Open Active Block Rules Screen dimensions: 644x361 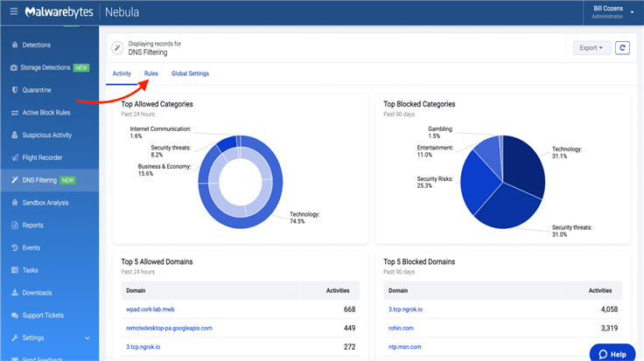[x=46, y=113]
